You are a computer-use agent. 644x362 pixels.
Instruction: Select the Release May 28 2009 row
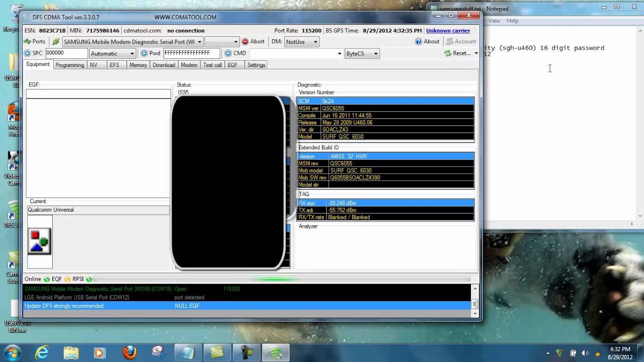pyautogui.click(x=385, y=122)
